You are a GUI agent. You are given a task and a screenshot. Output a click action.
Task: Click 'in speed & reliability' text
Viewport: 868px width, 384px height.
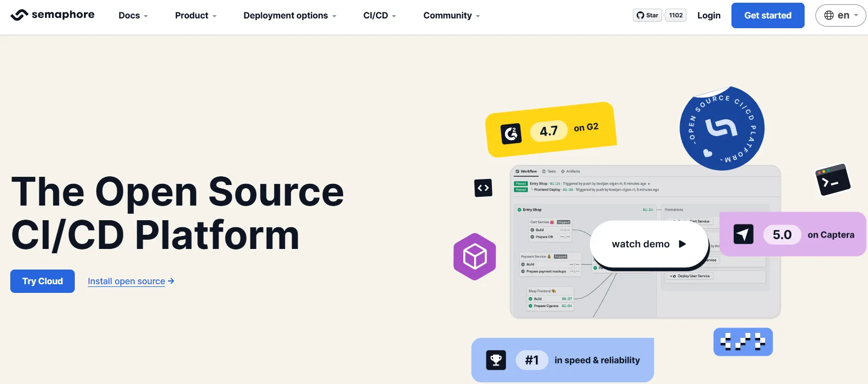click(x=597, y=360)
